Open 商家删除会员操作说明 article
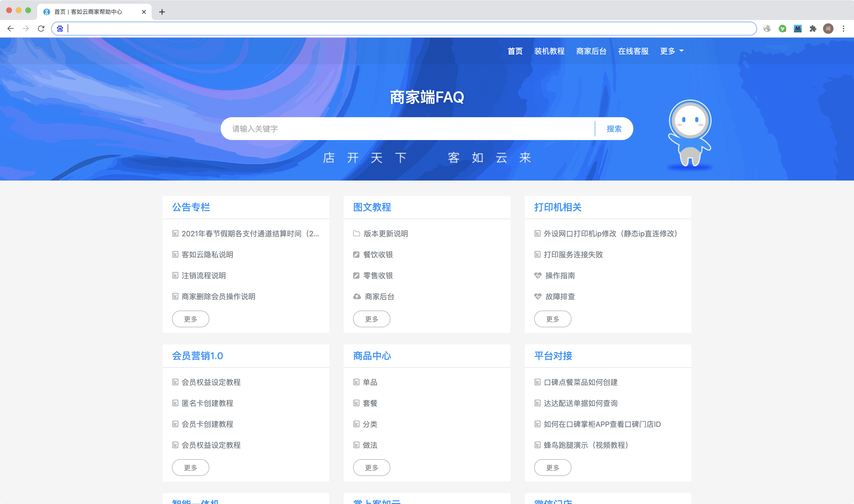Screen dimensions: 854x504 [219, 297]
